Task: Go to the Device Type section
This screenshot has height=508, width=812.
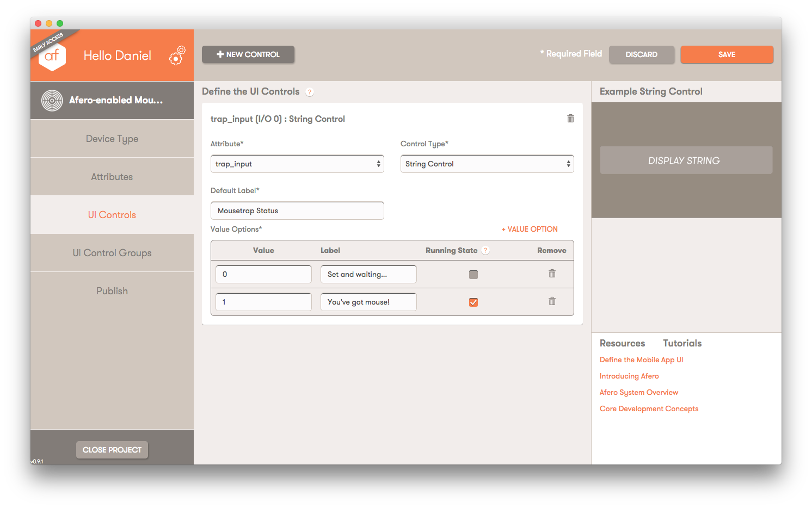Action: 112,139
